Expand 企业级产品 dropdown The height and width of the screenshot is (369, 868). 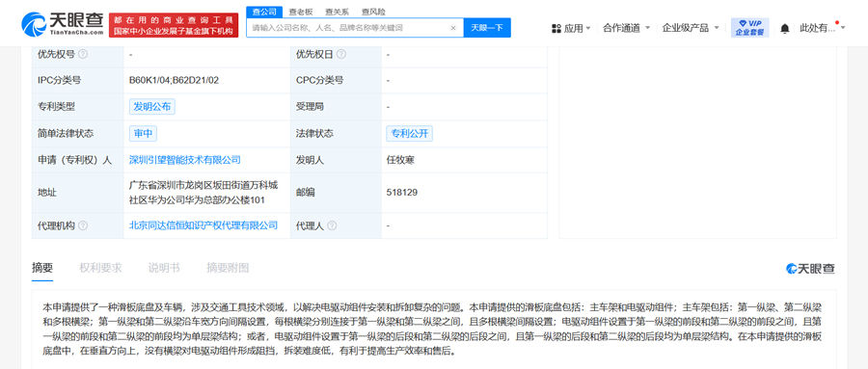pos(691,28)
